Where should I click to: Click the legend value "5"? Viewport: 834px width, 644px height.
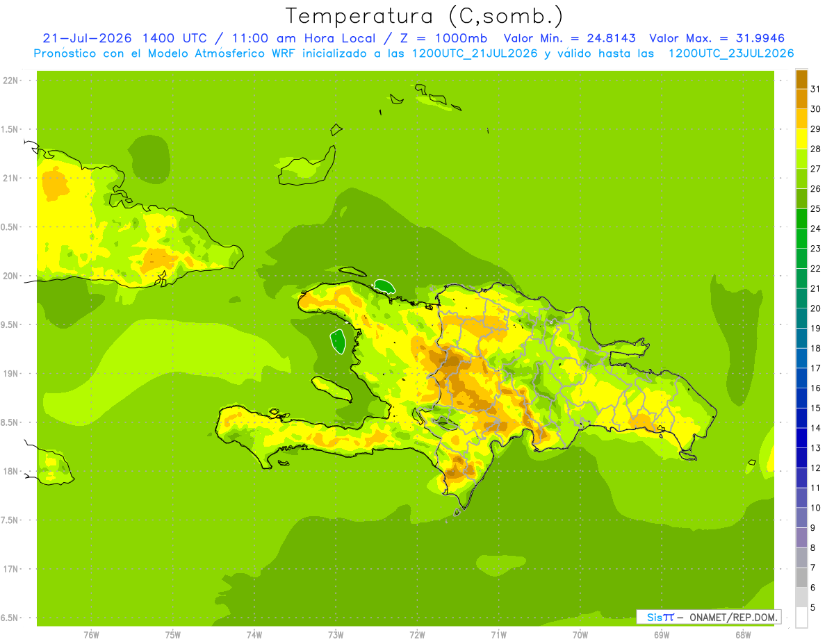[813, 607]
